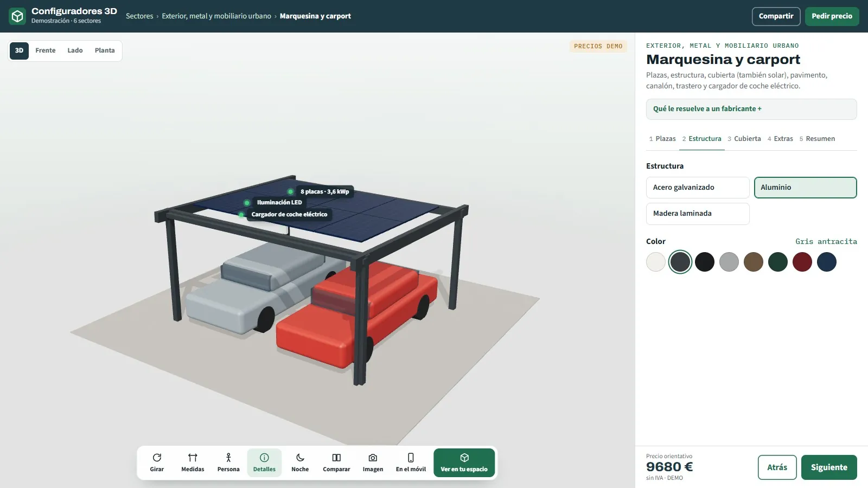
Task: Pick the navy blue color swatch
Action: pos(827,262)
